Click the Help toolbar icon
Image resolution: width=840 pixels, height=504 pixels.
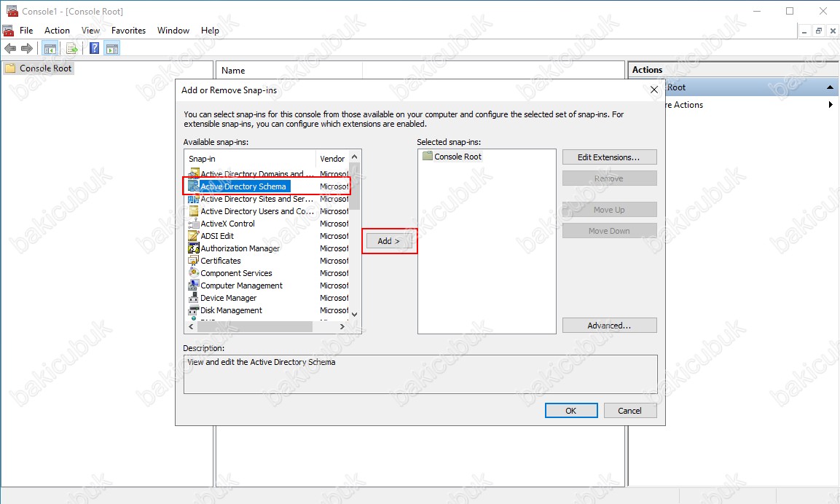(94, 49)
